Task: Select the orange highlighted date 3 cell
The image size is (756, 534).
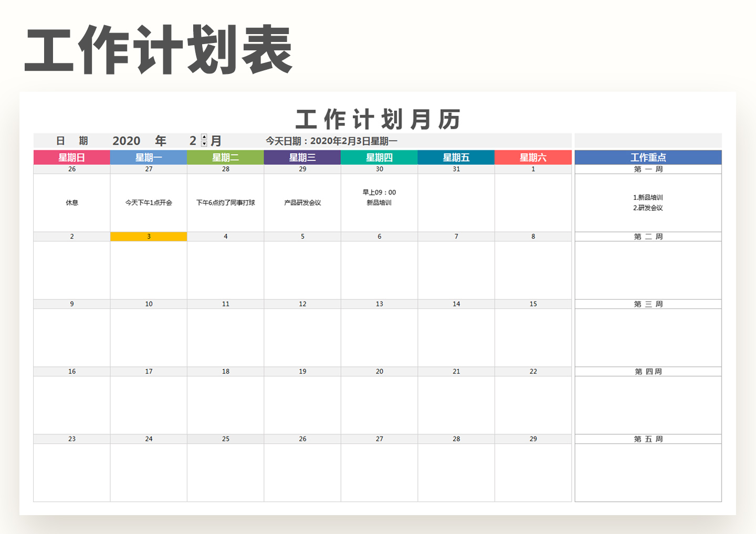Action: [x=149, y=236]
